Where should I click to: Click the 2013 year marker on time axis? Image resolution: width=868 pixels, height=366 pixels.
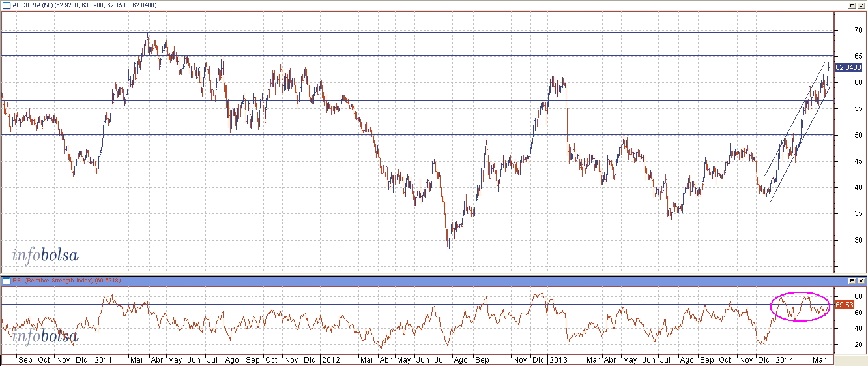coord(559,359)
